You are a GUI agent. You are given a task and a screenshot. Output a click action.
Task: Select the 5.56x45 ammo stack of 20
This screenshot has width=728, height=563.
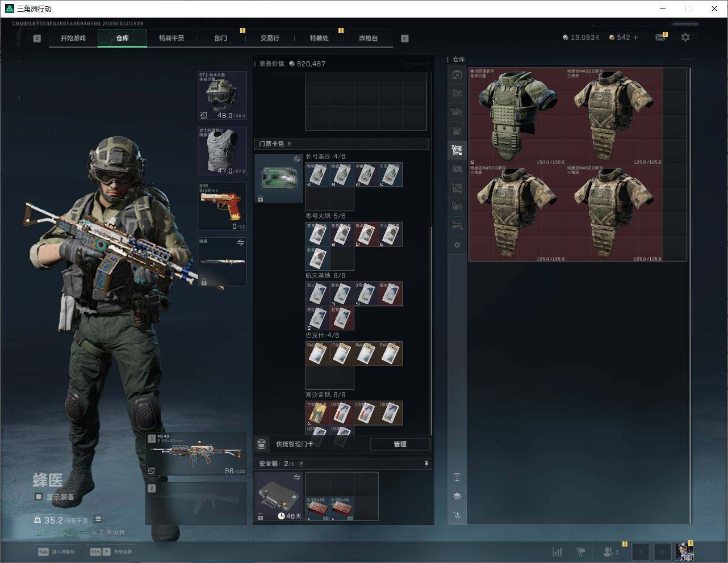click(342, 509)
